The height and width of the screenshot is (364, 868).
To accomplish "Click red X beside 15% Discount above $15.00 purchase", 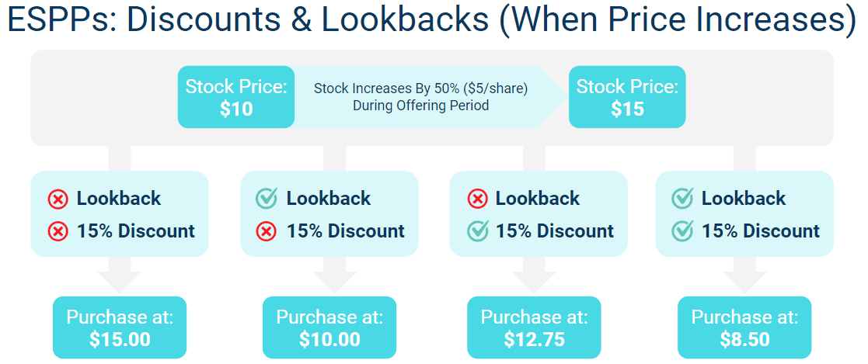I will pos(58,231).
